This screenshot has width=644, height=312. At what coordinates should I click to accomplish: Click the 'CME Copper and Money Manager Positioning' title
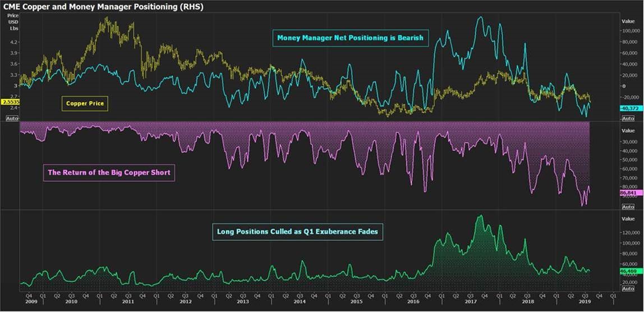coord(104,7)
